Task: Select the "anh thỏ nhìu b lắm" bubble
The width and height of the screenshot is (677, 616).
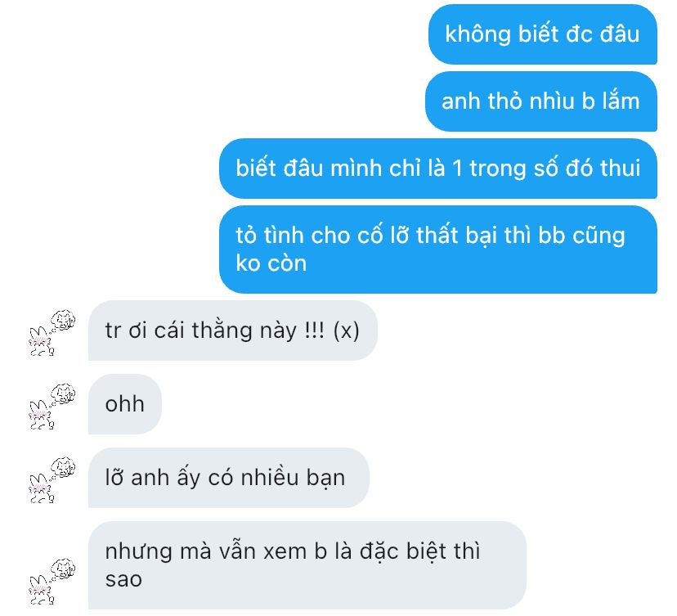Action: click(x=541, y=101)
